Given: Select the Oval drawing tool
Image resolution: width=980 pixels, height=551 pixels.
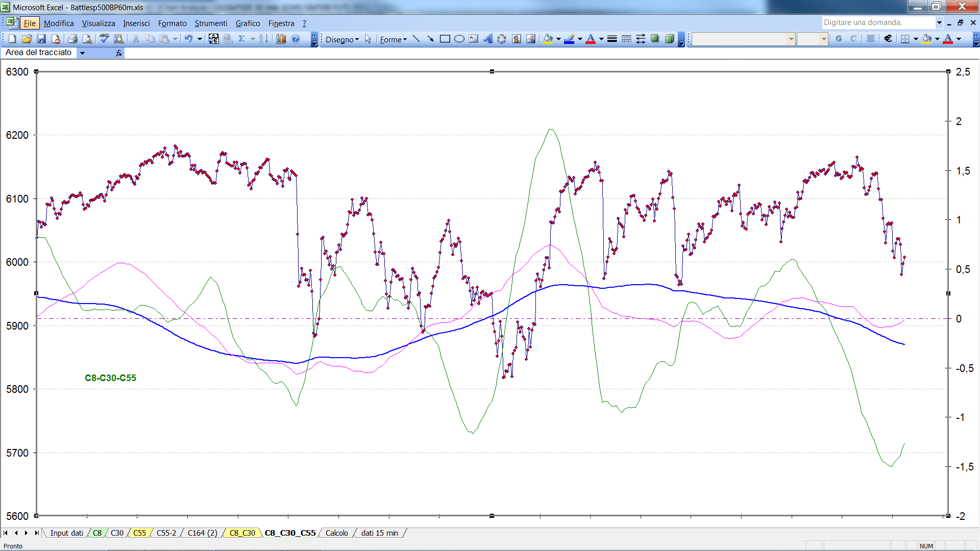Looking at the screenshot, I should coord(459,39).
